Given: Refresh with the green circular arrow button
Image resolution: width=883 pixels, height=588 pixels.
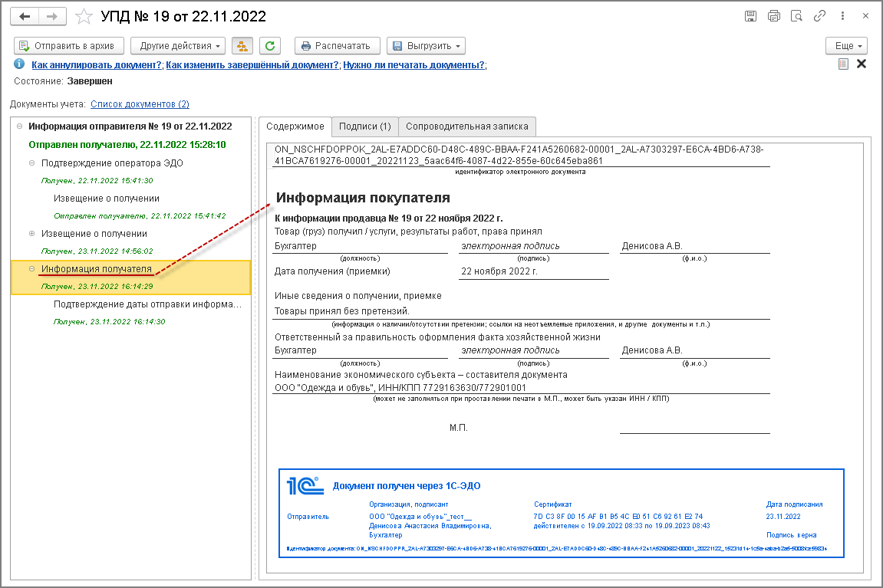Looking at the screenshot, I should click(270, 46).
